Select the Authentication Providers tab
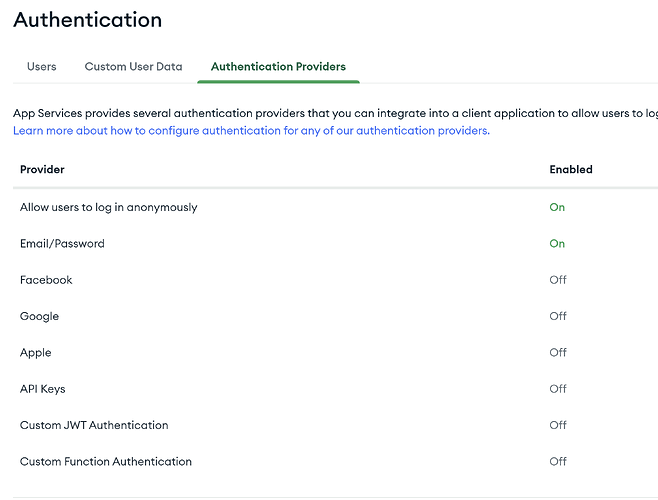The height and width of the screenshot is (500, 658). point(278,67)
